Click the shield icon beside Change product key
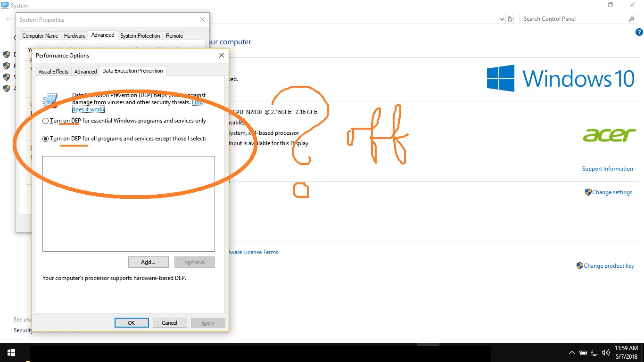Viewport: 644px width, 362px height. (579, 266)
